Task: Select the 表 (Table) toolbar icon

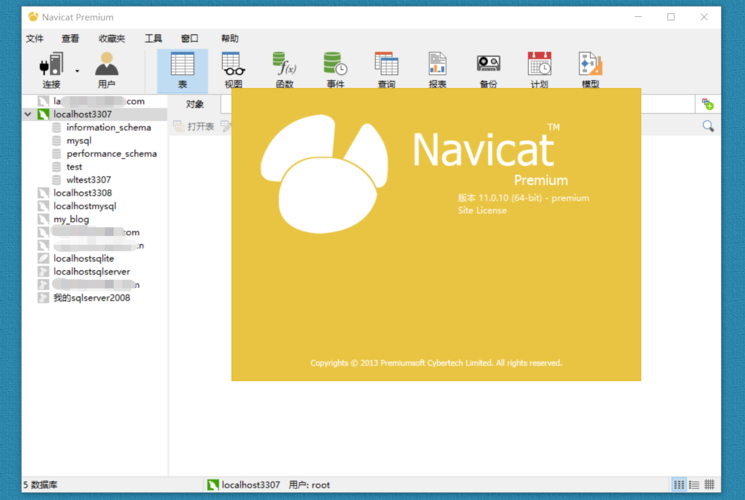Action: (x=182, y=70)
